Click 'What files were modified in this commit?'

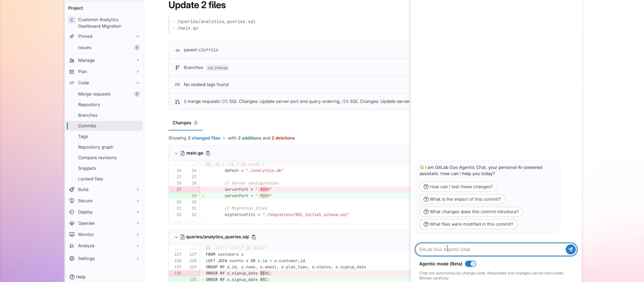(468, 224)
